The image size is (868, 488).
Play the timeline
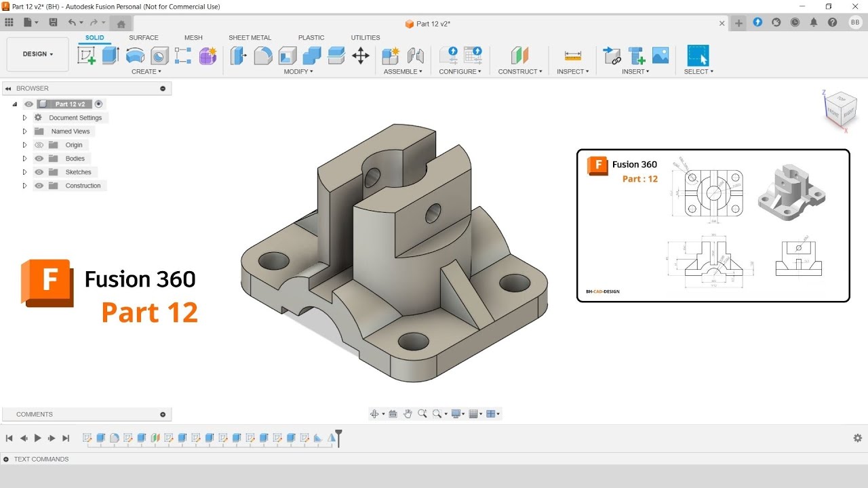tap(37, 439)
